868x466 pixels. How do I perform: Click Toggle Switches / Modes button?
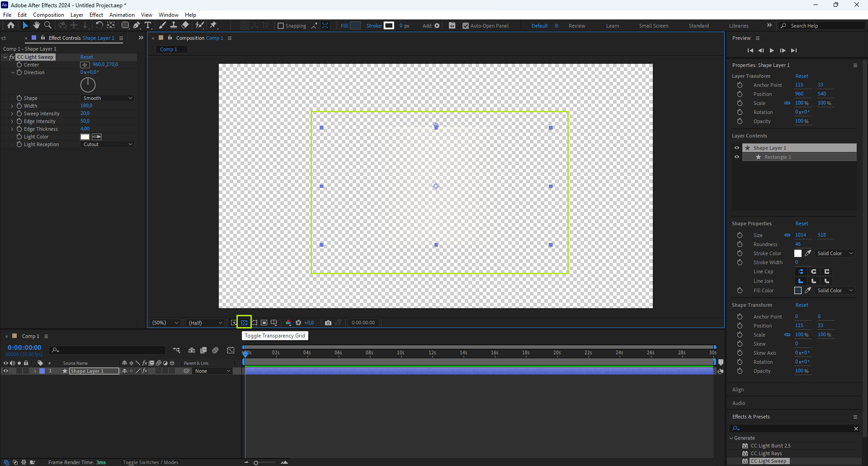(x=151, y=462)
